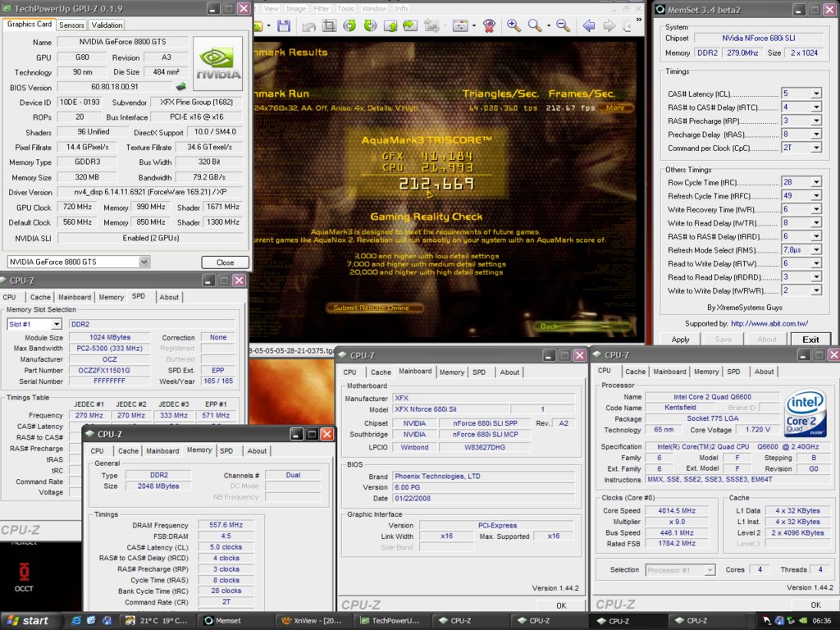This screenshot has height=630, width=840.
Task: Open Cache tab in CPU-Z Memory window
Action: coord(128,451)
